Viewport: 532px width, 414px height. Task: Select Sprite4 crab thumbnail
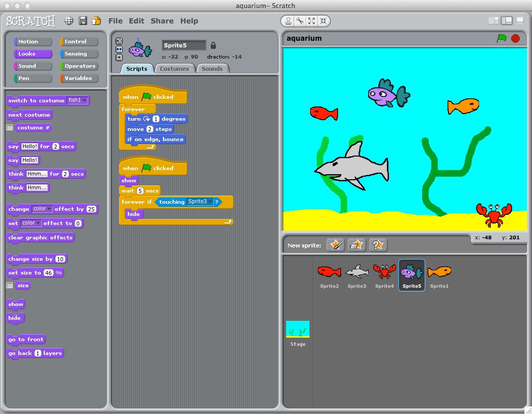coord(384,275)
